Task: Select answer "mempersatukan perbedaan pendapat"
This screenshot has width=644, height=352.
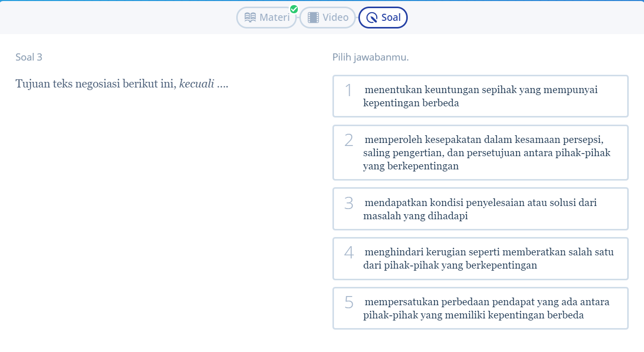Action: (486, 308)
